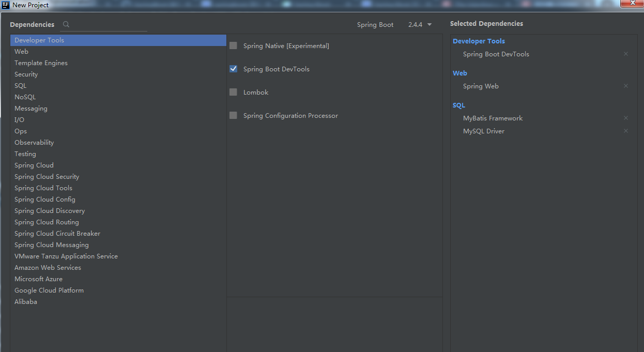Select the I/O category
Viewport: 644px width, 352px height.
coord(118,119)
